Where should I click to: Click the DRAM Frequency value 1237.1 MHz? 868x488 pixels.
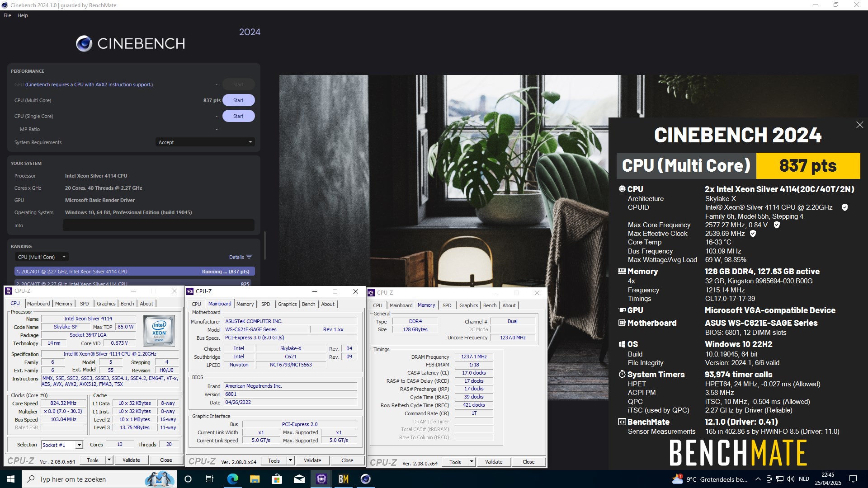click(474, 357)
